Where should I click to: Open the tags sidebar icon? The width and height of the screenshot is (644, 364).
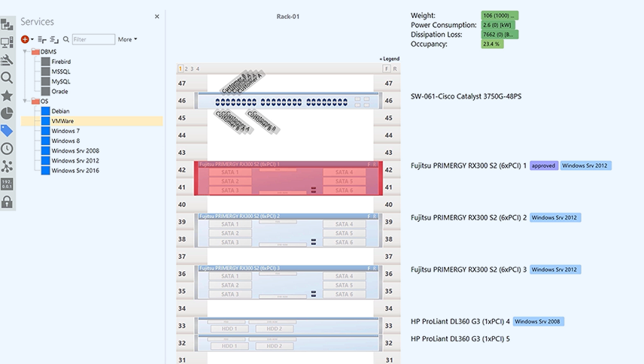coord(8,131)
